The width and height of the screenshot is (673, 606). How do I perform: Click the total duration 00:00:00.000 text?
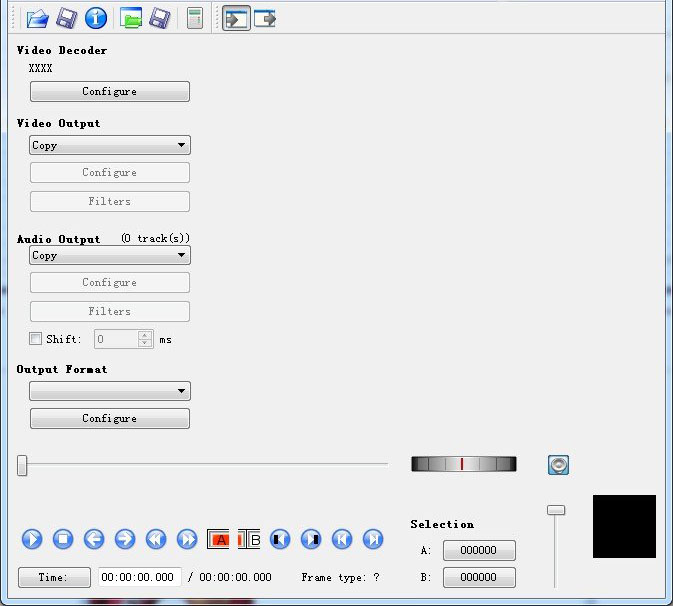(235, 577)
